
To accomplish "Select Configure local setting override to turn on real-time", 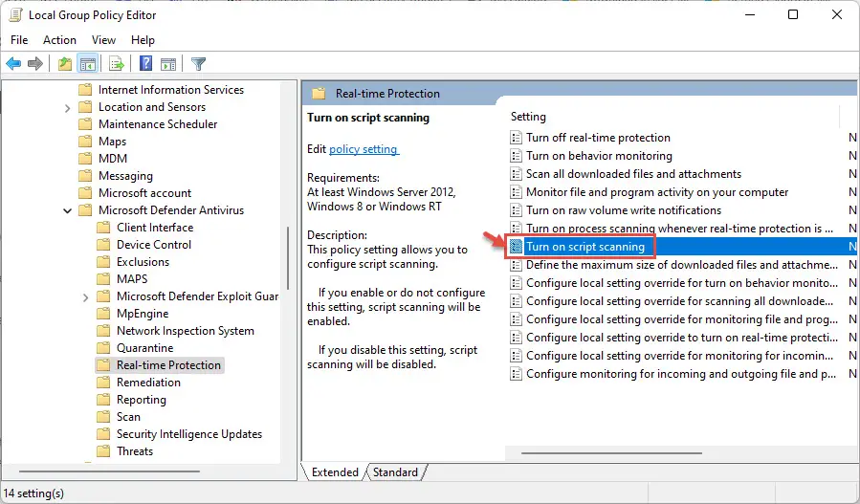I will pos(682,338).
